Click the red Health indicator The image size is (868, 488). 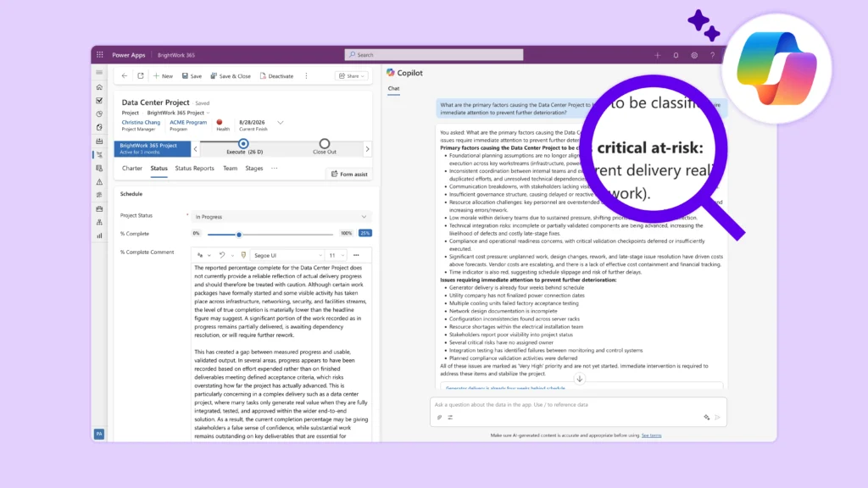[220, 122]
